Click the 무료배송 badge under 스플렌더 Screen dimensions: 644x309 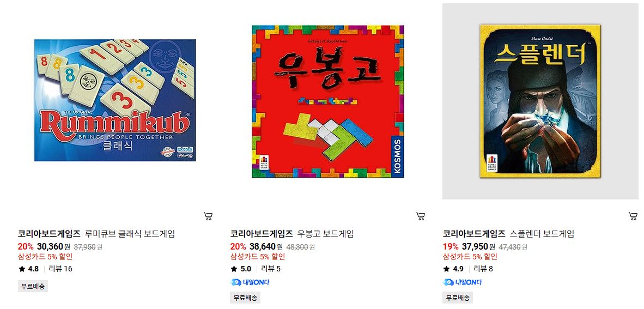click(x=458, y=298)
